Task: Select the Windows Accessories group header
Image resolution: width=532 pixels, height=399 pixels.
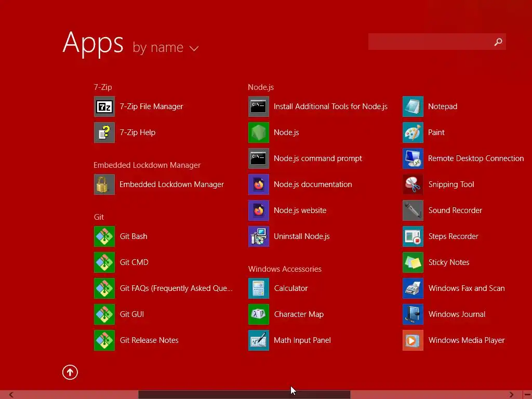Action: click(x=285, y=269)
